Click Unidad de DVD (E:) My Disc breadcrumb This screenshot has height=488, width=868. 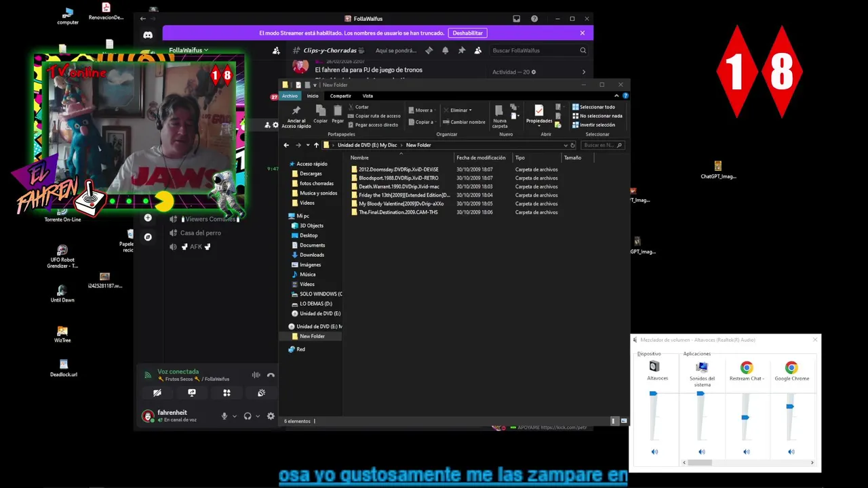[x=367, y=145]
